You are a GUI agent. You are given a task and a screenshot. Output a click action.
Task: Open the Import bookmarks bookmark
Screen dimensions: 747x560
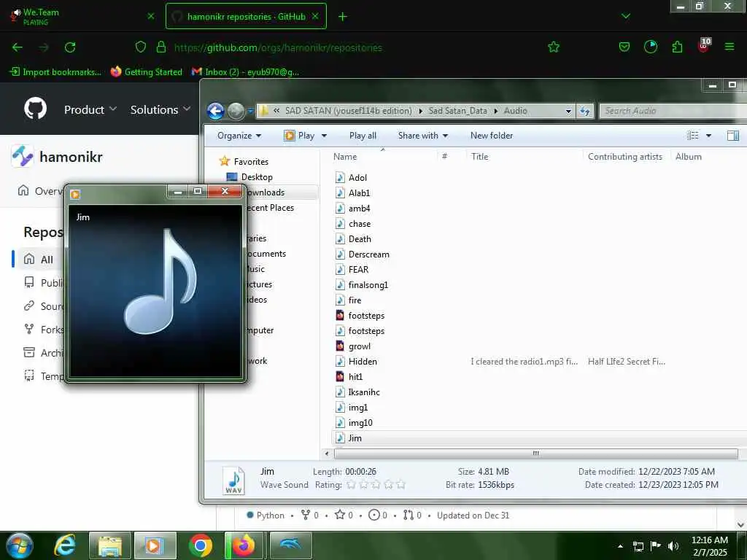(x=55, y=72)
